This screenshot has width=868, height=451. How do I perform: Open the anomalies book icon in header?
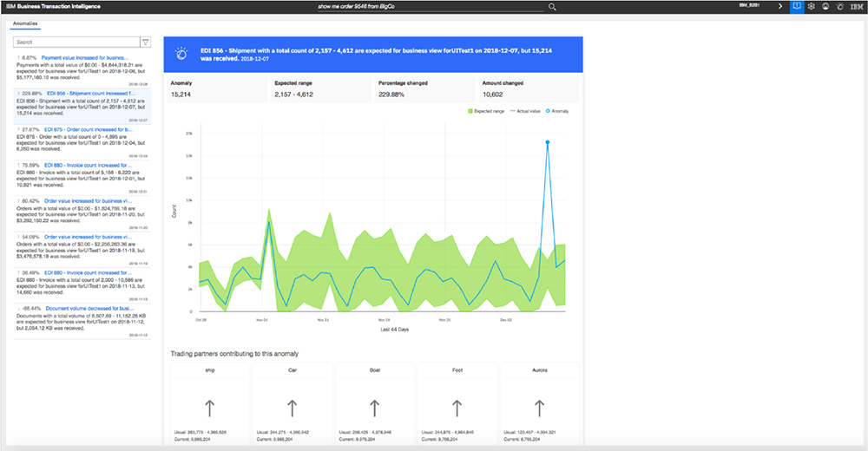coord(797,7)
